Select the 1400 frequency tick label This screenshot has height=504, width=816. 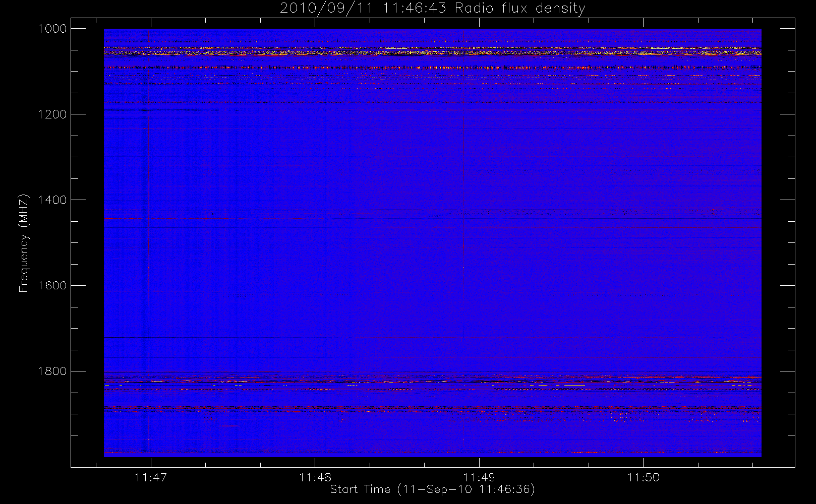click(x=52, y=200)
